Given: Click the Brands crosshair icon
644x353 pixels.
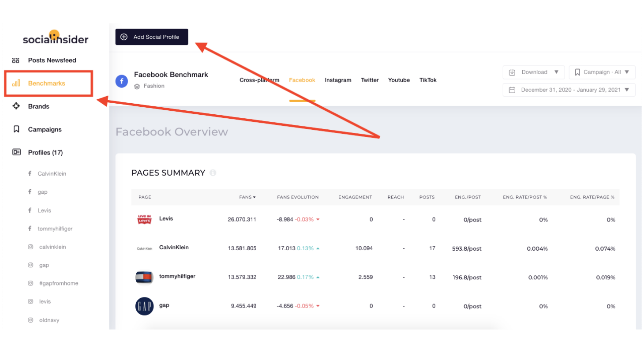Looking at the screenshot, I should click(x=16, y=106).
